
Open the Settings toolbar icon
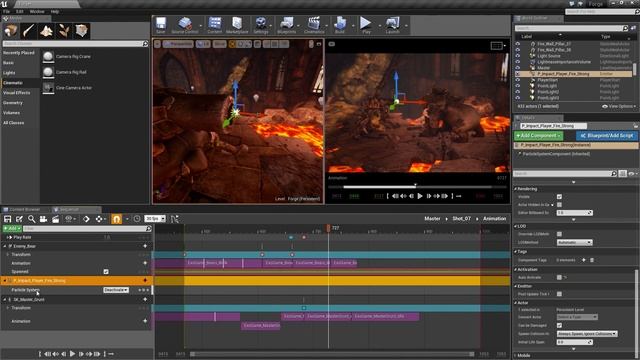[x=261, y=25]
